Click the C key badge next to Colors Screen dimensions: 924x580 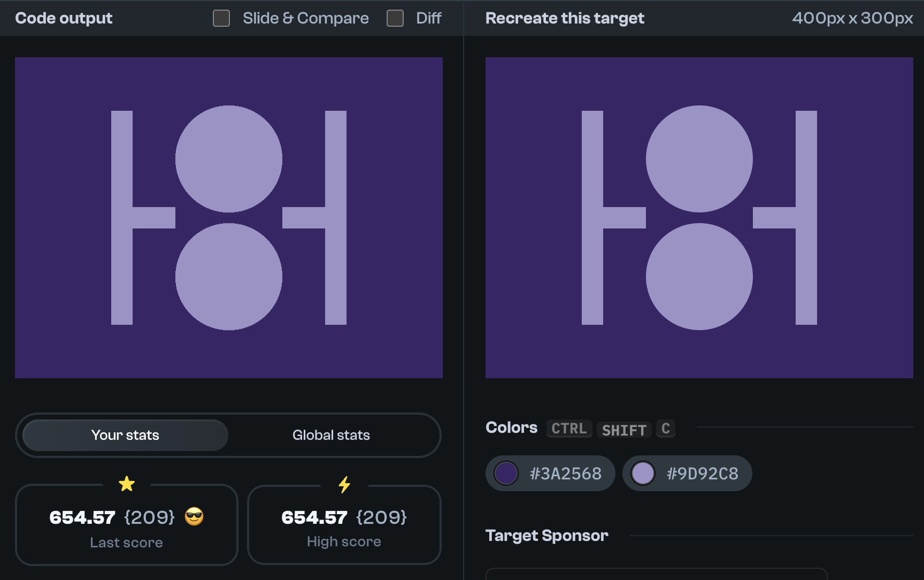[x=665, y=429]
